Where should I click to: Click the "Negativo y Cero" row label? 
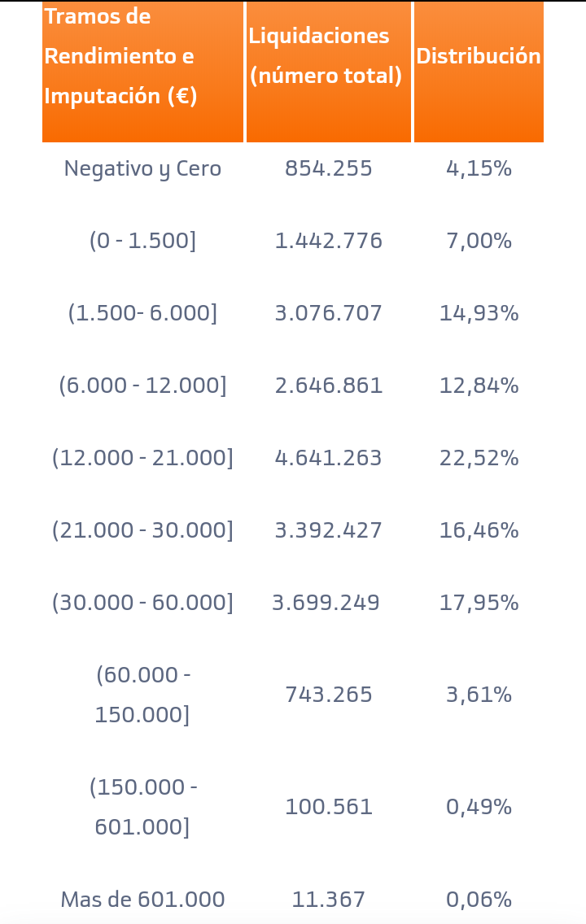142,168
